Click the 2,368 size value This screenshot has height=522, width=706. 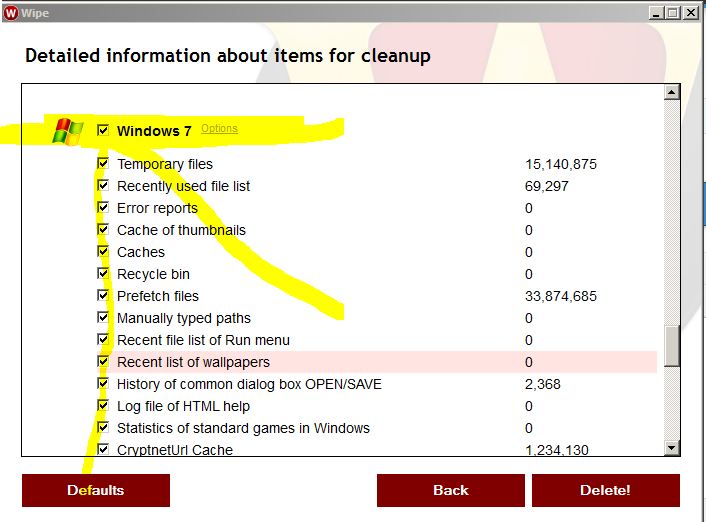point(543,385)
